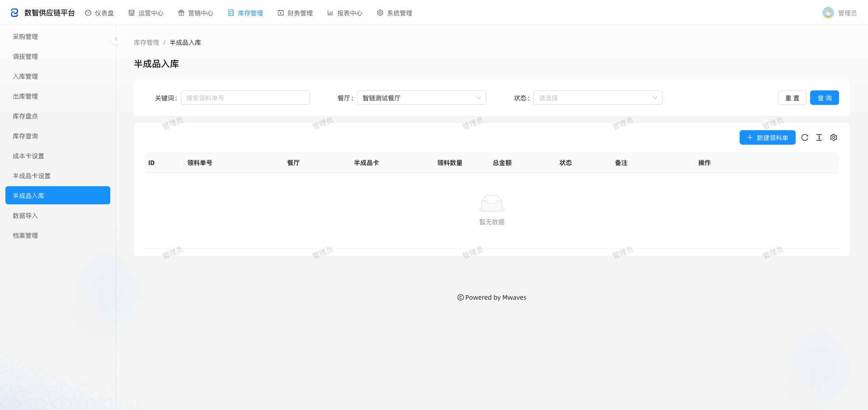This screenshot has width=868, height=410.
Task: Open 数据导入 in the sidebar
Action: click(58, 216)
